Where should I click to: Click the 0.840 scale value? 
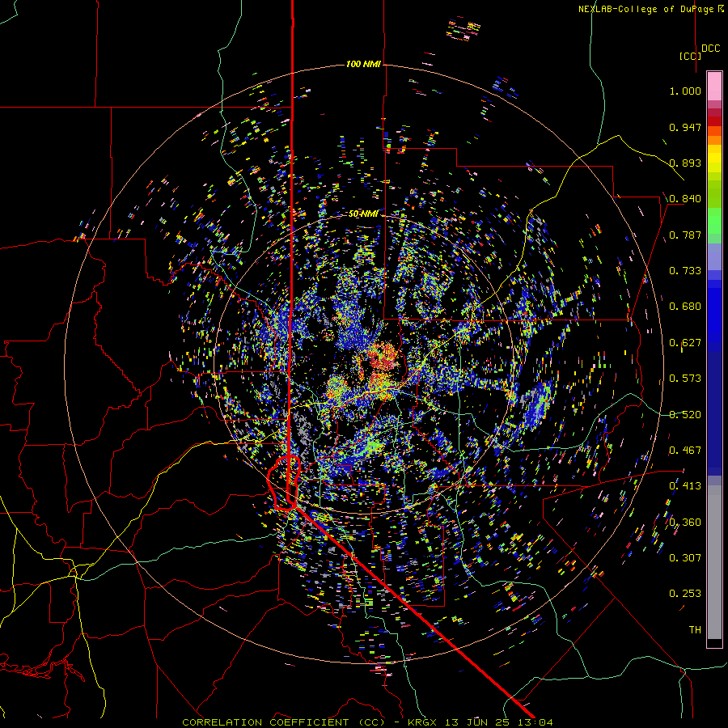[x=685, y=199]
